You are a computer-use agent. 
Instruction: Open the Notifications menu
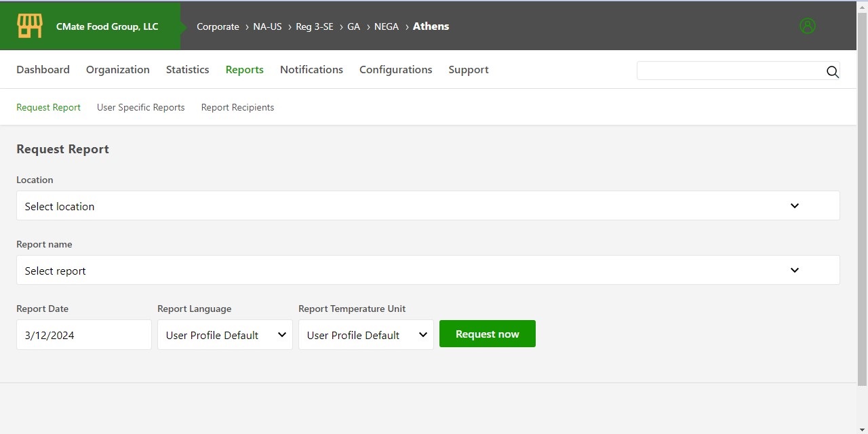point(311,69)
